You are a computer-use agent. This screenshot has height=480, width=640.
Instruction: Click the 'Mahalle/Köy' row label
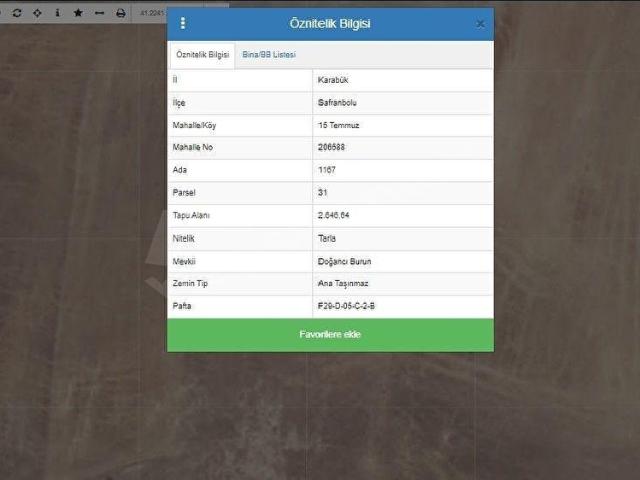click(x=194, y=125)
